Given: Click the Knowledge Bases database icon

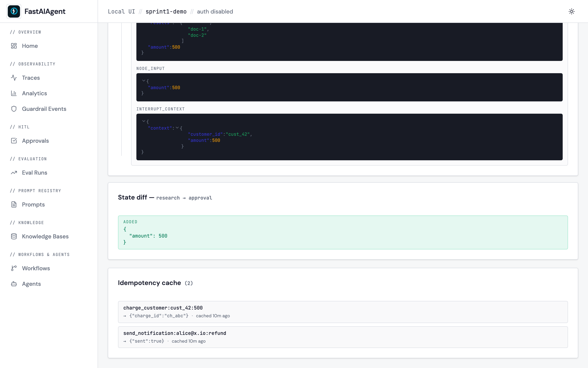Looking at the screenshot, I should 14,236.
